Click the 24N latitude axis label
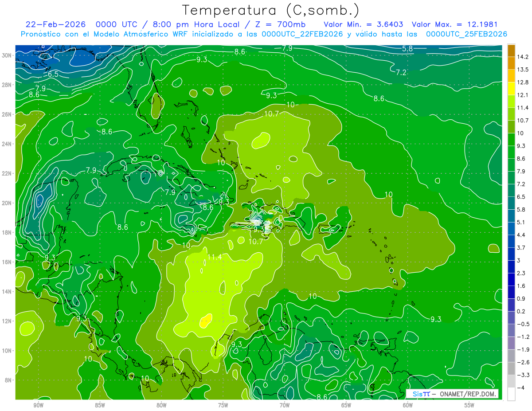 [x=8, y=144]
